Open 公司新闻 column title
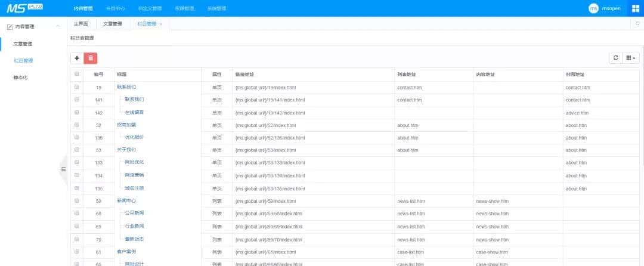 click(x=134, y=213)
